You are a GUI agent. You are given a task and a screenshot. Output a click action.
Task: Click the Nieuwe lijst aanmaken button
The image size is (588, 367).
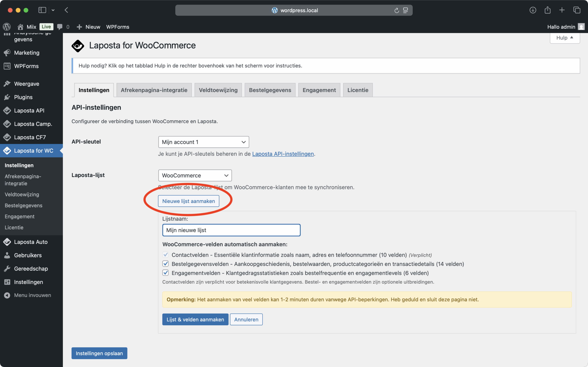[x=189, y=201]
